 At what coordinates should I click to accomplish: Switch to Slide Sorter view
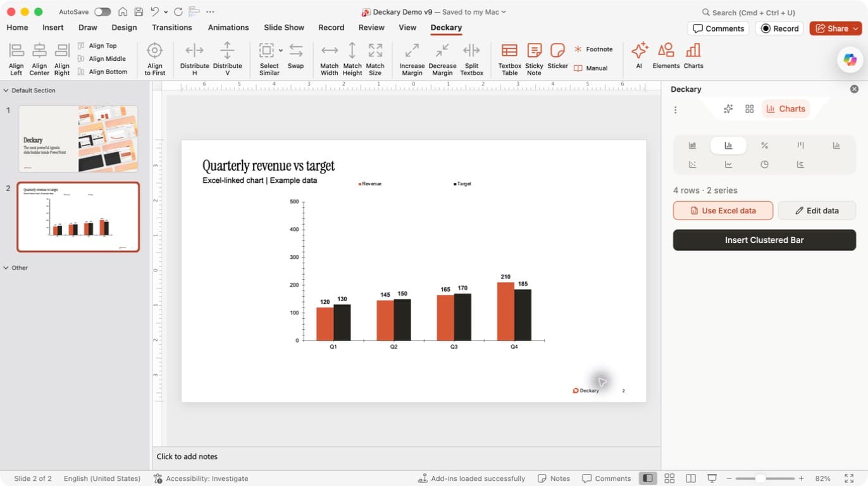pos(669,478)
